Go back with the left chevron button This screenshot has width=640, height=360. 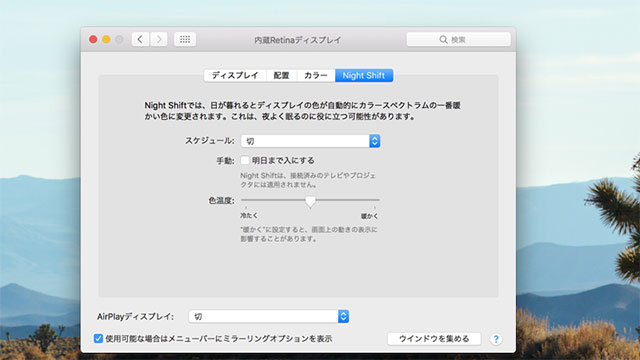[140, 40]
